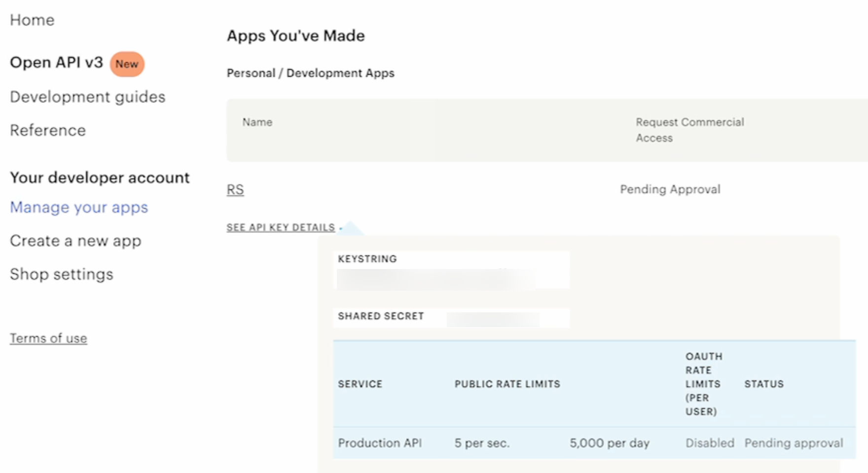Open the RS app link
Image resolution: width=868 pixels, height=473 pixels.
(x=235, y=190)
